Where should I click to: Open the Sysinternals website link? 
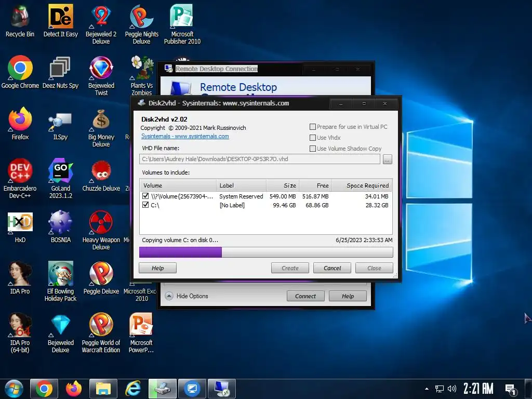(185, 136)
